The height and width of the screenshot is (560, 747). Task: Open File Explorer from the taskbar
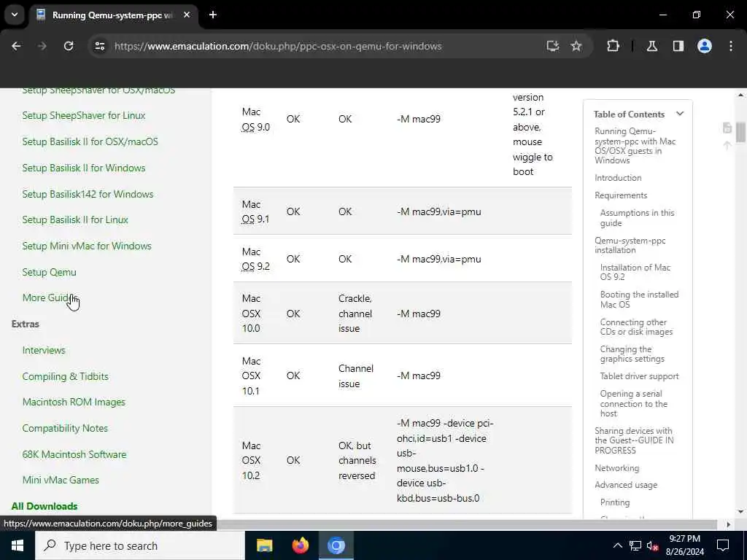click(x=264, y=545)
